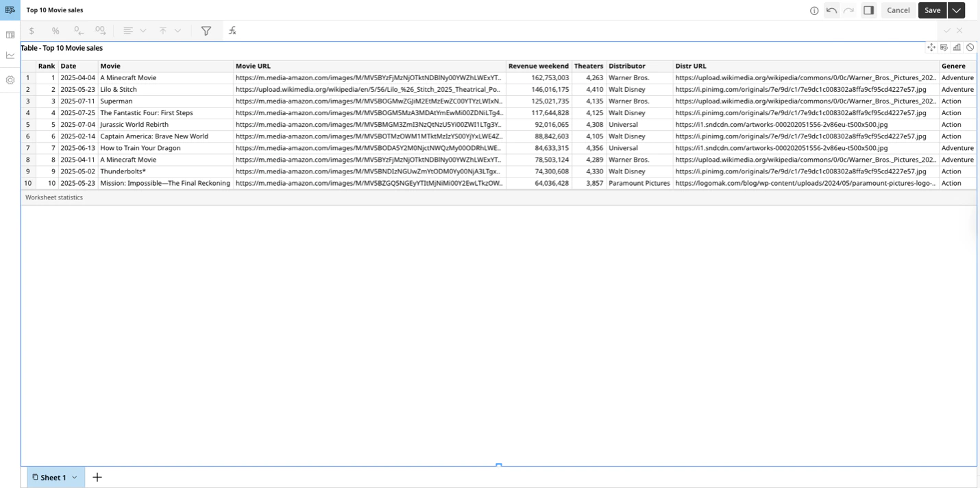Open the filter funnel tool
980x490 pixels.
(x=206, y=31)
